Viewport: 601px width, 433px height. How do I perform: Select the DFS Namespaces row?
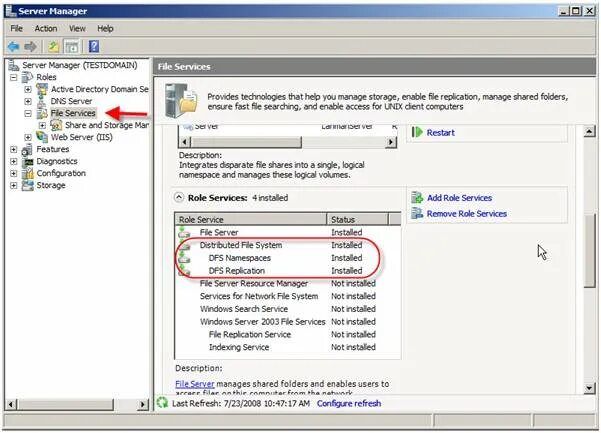coord(288,258)
